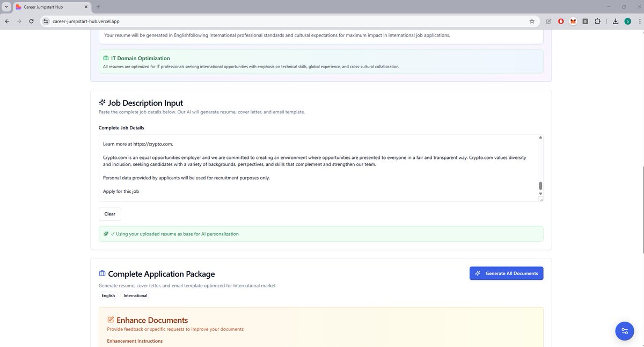Click the Clear button
Viewport: 644px width, 347px height.
(x=110, y=214)
